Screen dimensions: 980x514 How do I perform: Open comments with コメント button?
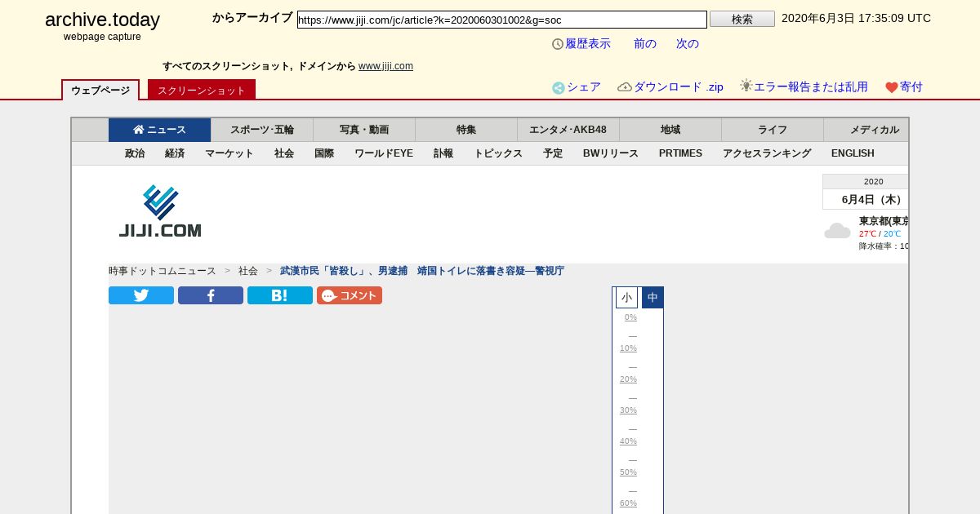350,295
